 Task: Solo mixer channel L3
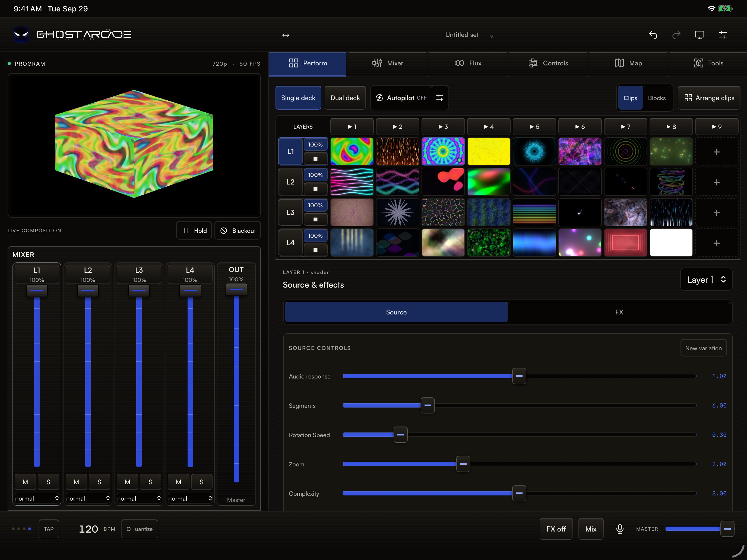151,482
